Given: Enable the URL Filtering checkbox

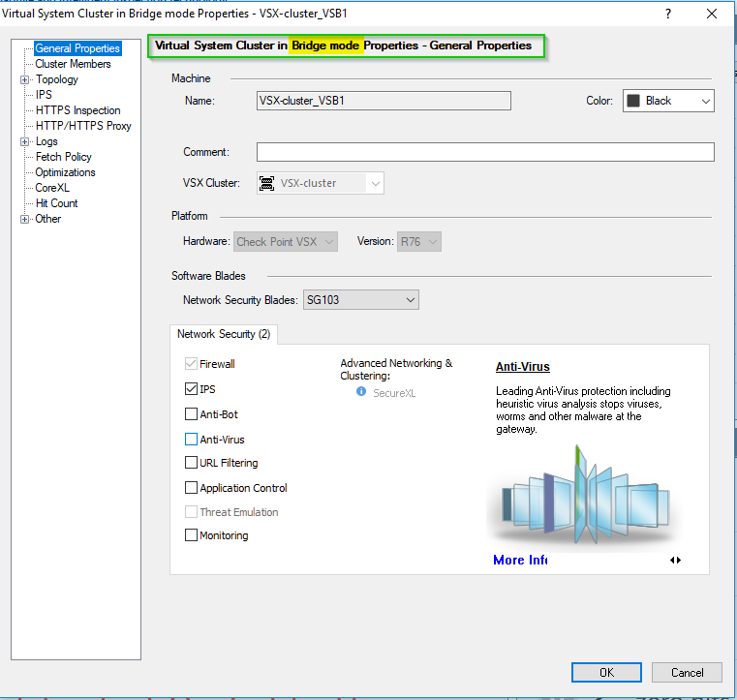Looking at the screenshot, I should pos(191,463).
